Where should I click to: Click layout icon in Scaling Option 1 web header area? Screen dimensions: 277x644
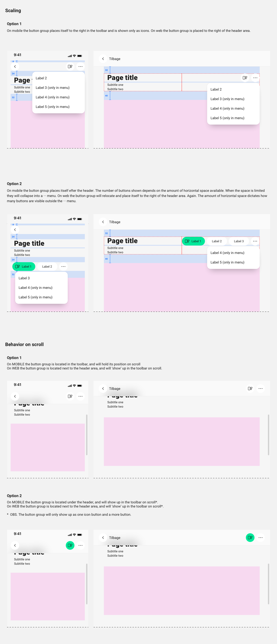(x=245, y=78)
